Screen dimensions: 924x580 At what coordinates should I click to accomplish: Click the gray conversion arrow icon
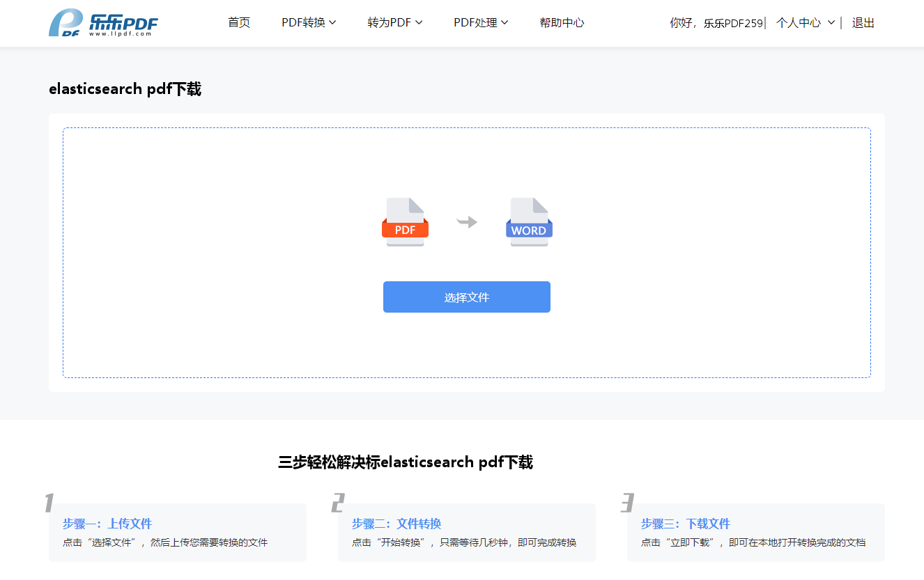467,222
